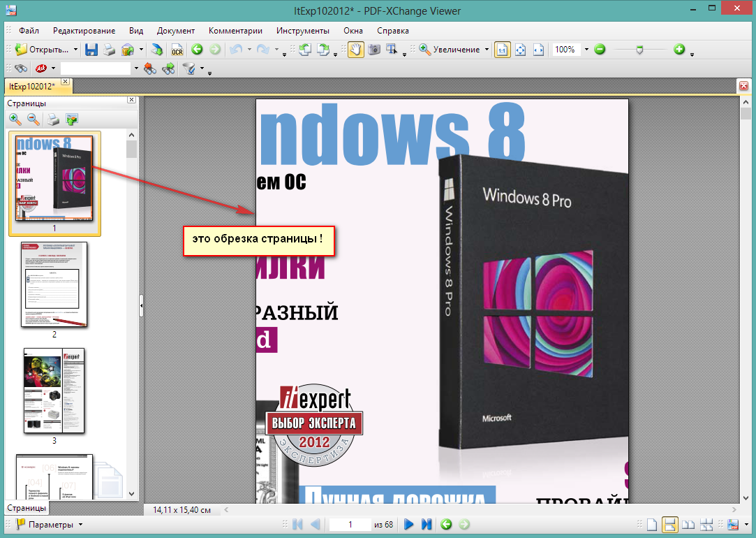The height and width of the screenshot is (538, 756).
Task: Open the redo history dropdown
Action: (276, 49)
